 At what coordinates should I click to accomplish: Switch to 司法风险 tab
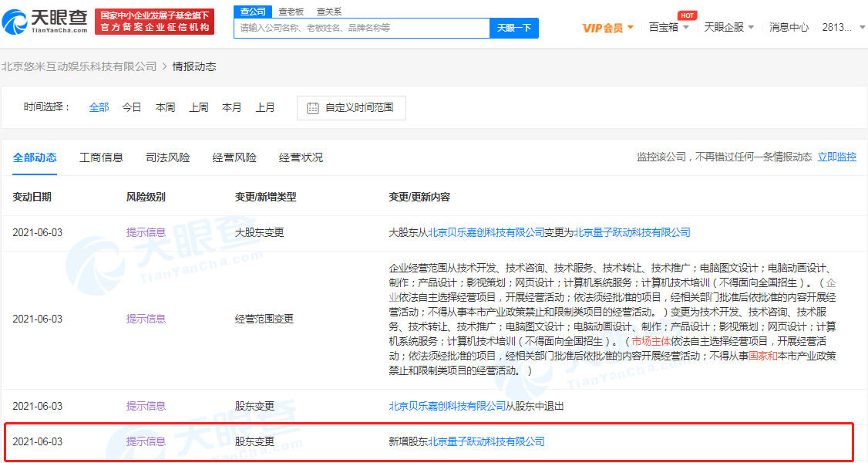168,158
